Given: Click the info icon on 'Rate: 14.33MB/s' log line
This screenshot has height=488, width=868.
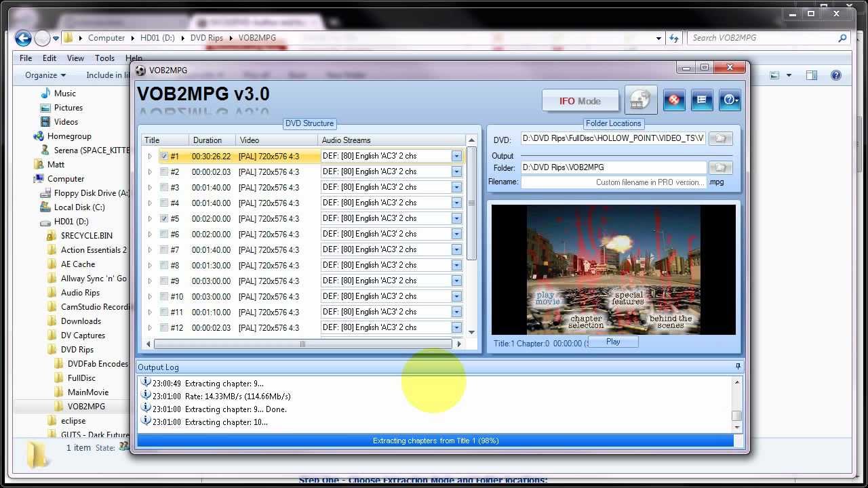Looking at the screenshot, I should (145, 396).
